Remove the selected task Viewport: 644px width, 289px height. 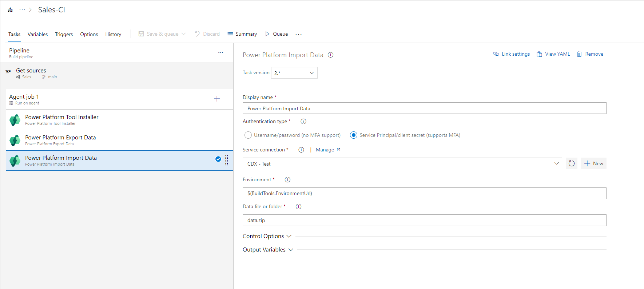[x=590, y=54]
